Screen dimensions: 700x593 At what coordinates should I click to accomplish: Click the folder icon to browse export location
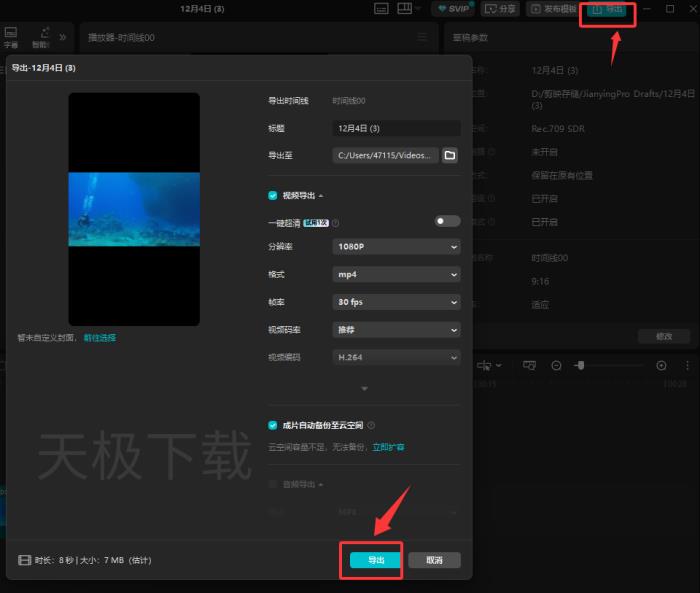pos(450,155)
